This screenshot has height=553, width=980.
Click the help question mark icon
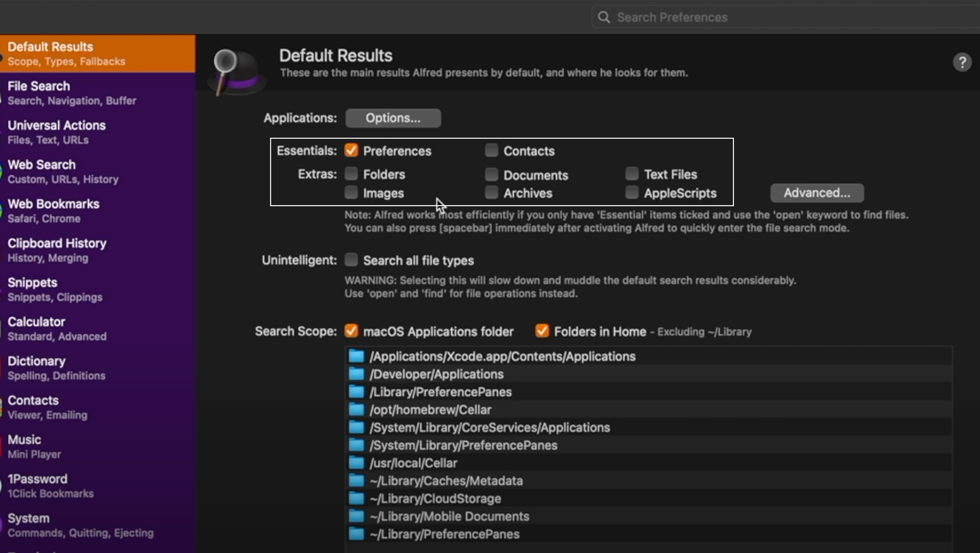click(962, 62)
